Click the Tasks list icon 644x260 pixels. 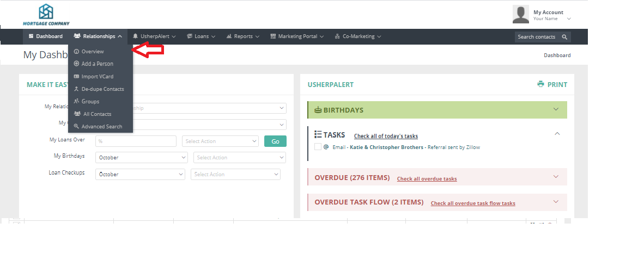click(x=318, y=134)
